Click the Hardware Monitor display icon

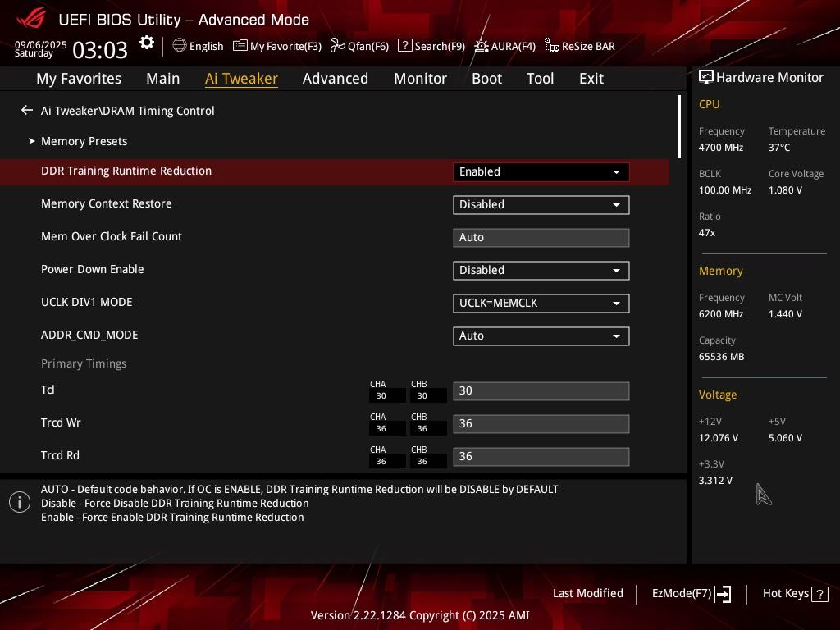point(705,78)
